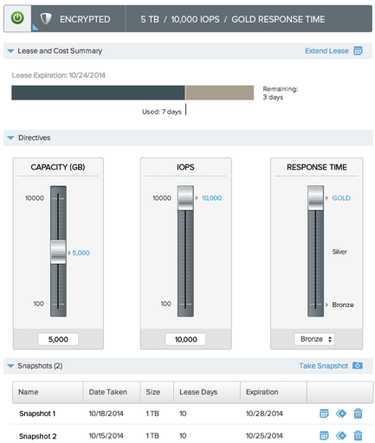Restore Snapshot 2 using the diamond icon

pyautogui.click(x=341, y=435)
